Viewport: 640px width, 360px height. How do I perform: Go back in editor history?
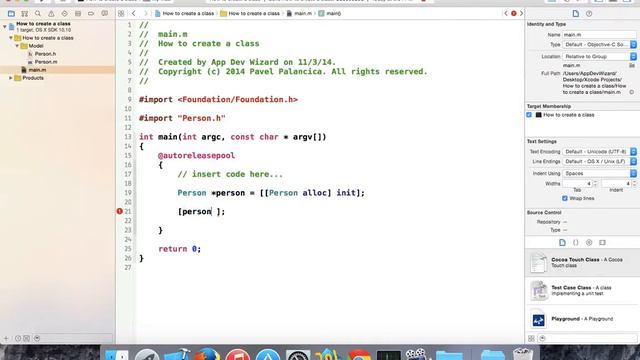click(133, 13)
